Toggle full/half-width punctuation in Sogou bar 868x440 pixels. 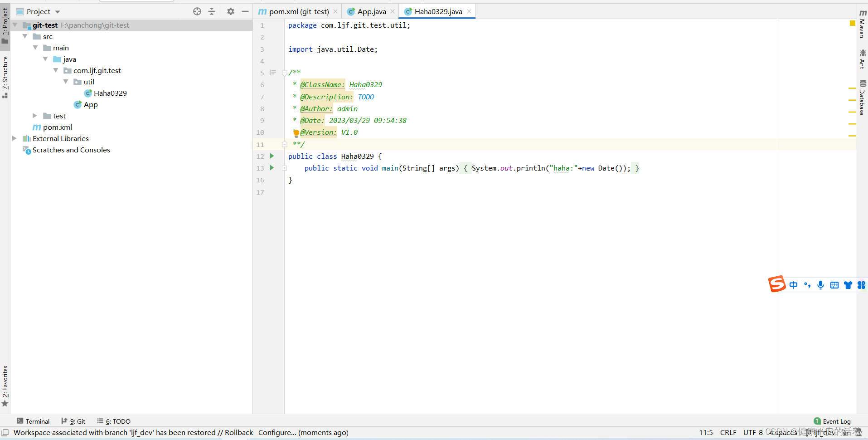click(x=807, y=285)
